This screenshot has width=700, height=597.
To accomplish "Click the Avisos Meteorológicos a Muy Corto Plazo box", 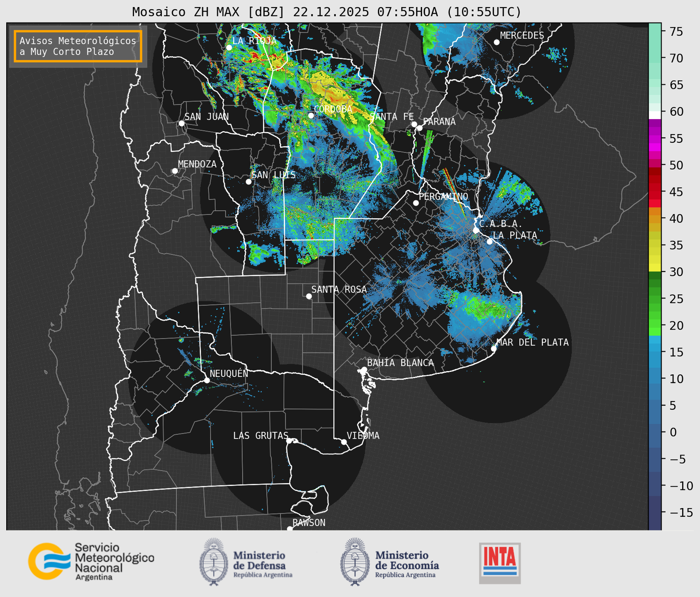I will click(78, 46).
